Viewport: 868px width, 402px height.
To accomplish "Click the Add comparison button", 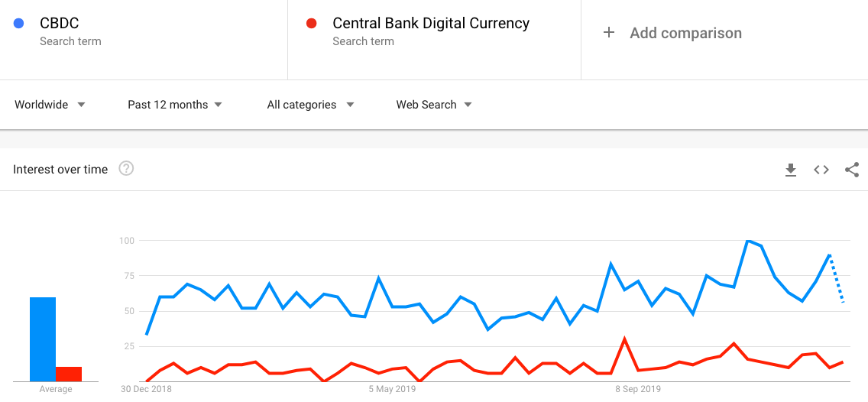I will pyautogui.click(x=672, y=33).
